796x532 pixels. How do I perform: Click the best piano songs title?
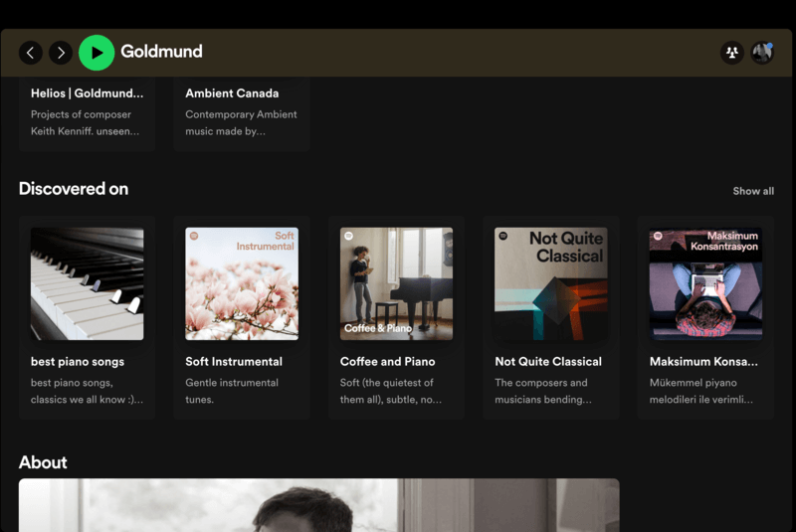[78, 362]
